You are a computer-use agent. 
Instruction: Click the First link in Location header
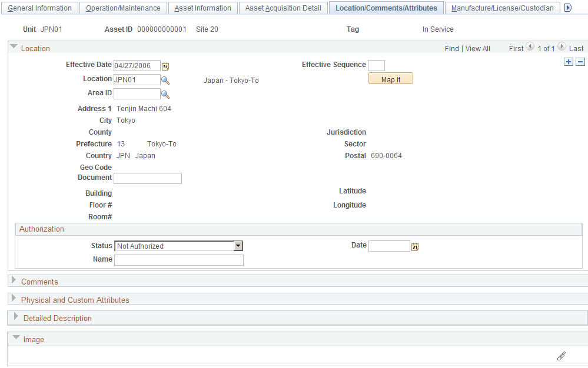click(x=516, y=49)
